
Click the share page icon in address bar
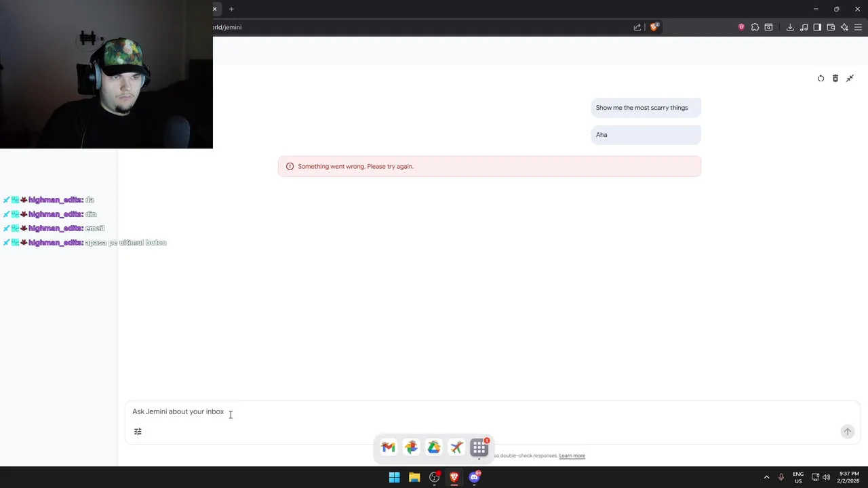[x=637, y=27]
